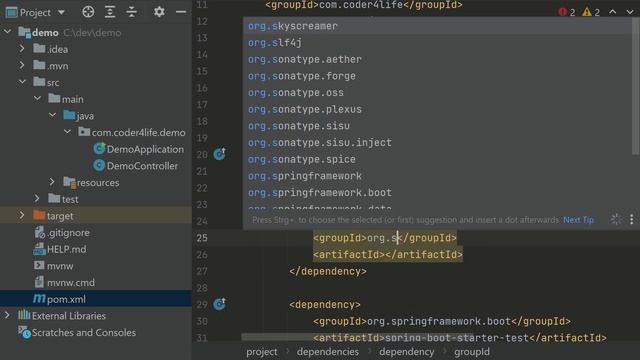
Task: Click the Expand All icon in Project toolbar
Action: coord(110,12)
